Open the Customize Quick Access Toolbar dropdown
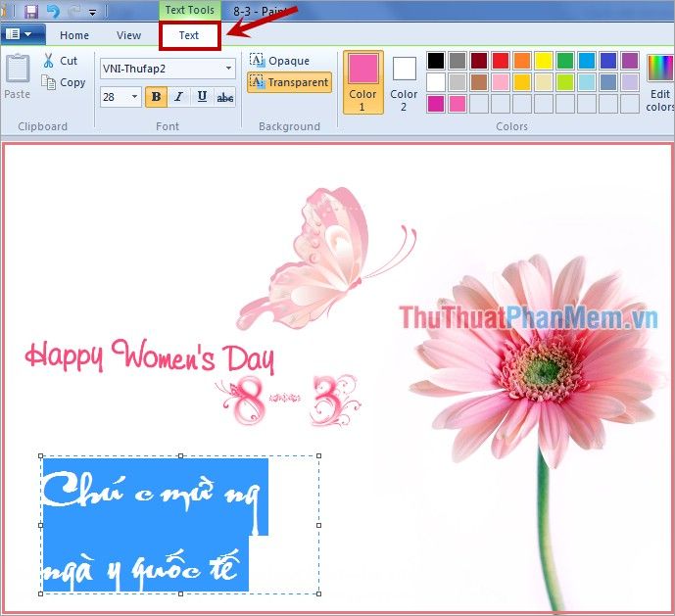Image resolution: width=675 pixels, height=616 pixels. click(92, 13)
